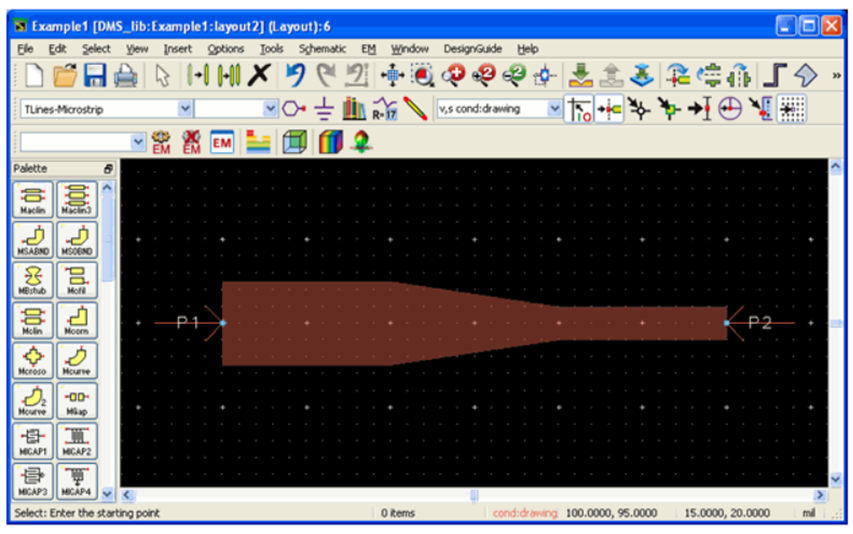
Task: Undock the Palette panel
Action: tap(108, 169)
